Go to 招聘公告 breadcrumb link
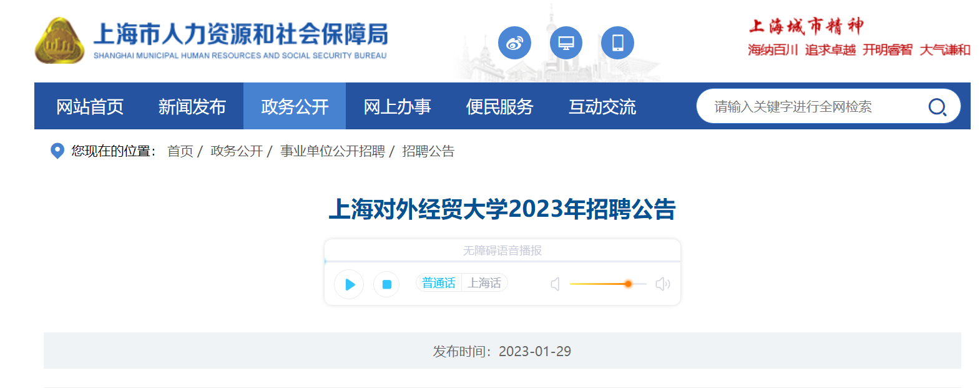 pyautogui.click(x=428, y=151)
